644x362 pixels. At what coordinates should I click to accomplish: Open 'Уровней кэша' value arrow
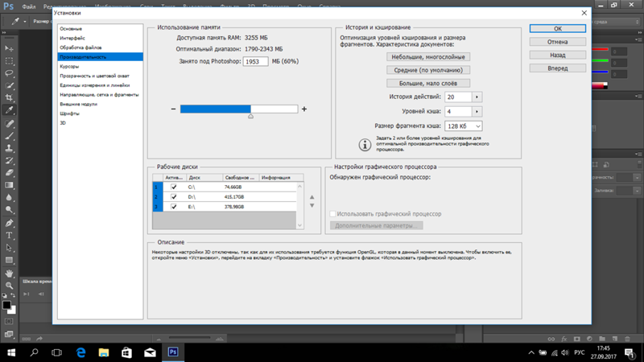click(x=477, y=111)
